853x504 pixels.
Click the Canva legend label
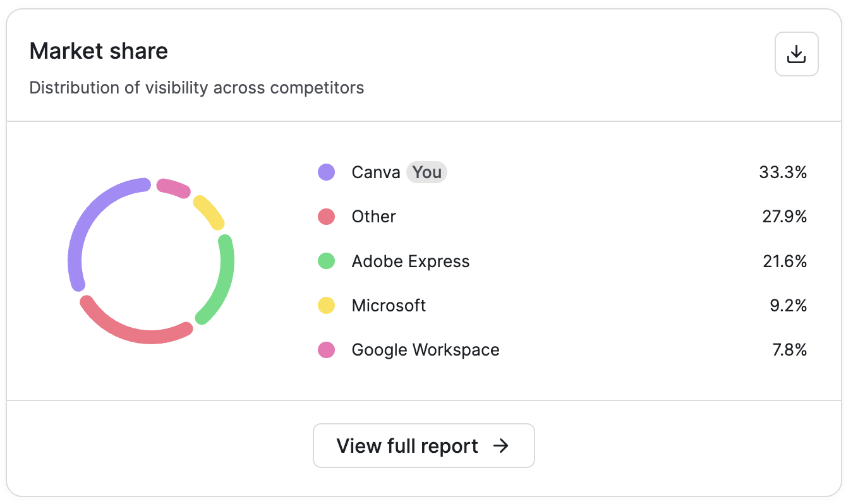tap(376, 172)
